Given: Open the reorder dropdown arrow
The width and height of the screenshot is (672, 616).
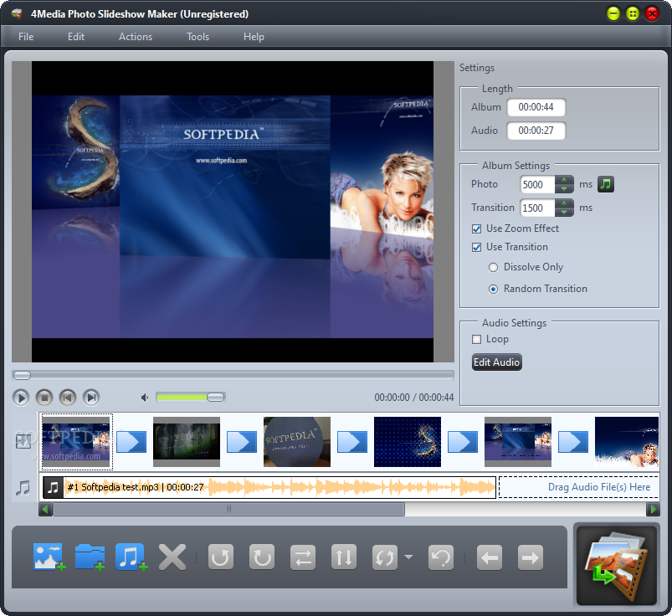Looking at the screenshot, I should click(x=408, y=557).
